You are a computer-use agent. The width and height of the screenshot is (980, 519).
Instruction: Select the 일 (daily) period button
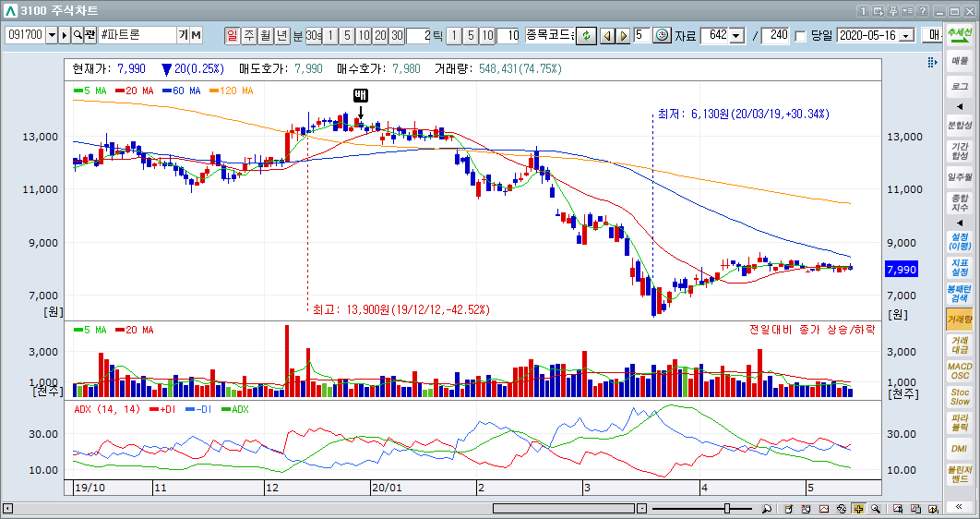click(x=233, y=36)
